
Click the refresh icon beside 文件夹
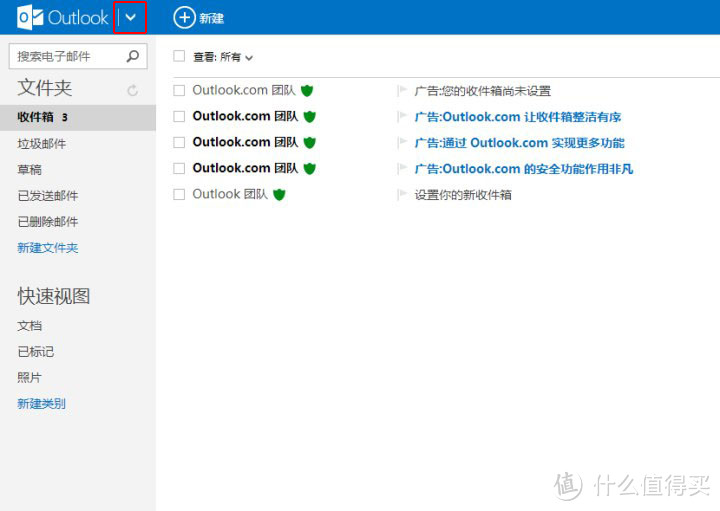pyautogui.click(x=132, y=90)
